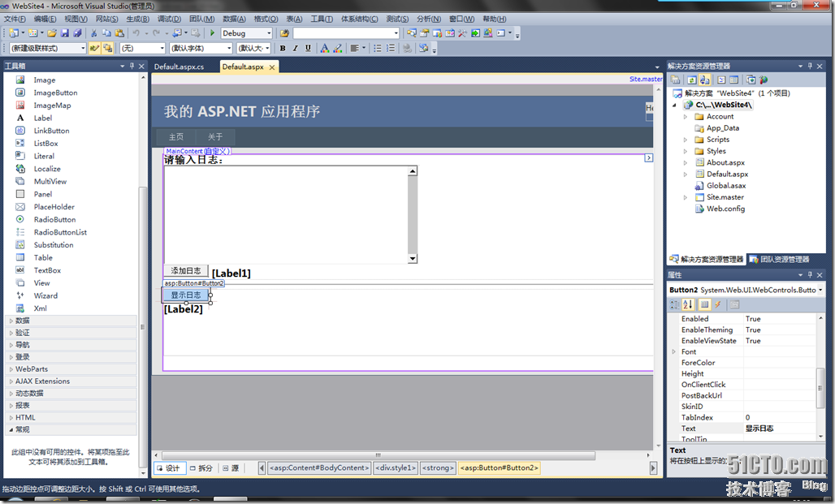
Task: Click the Open File folder icon
Action: (x=52, y=33)
